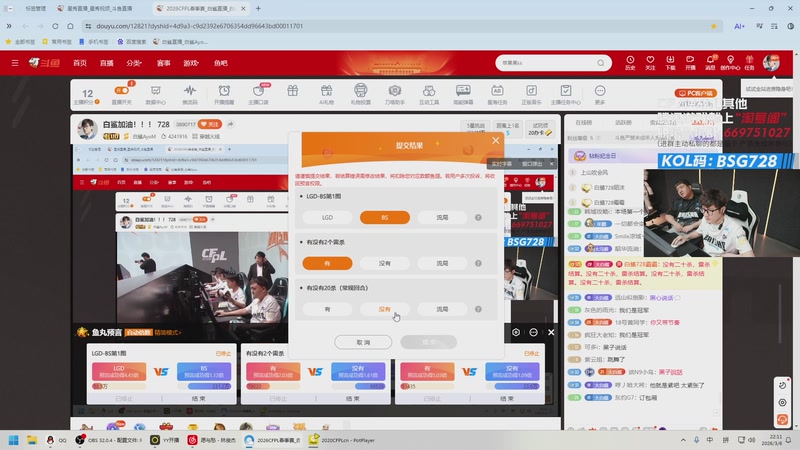The height and width of the screenshot is (450, 800).
Task: Choose 没有 for the 20杀 question
Action: pyautogui.click(x=385, y=309)
